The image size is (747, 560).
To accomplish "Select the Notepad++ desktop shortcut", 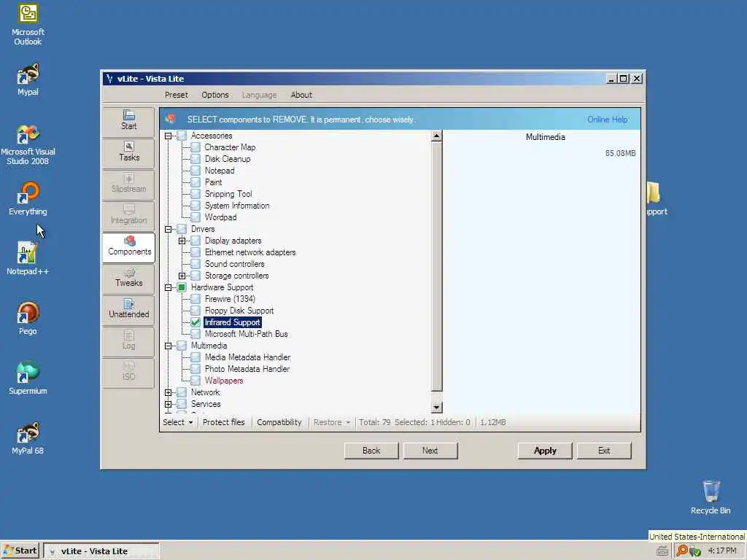I will pos(28,259).
